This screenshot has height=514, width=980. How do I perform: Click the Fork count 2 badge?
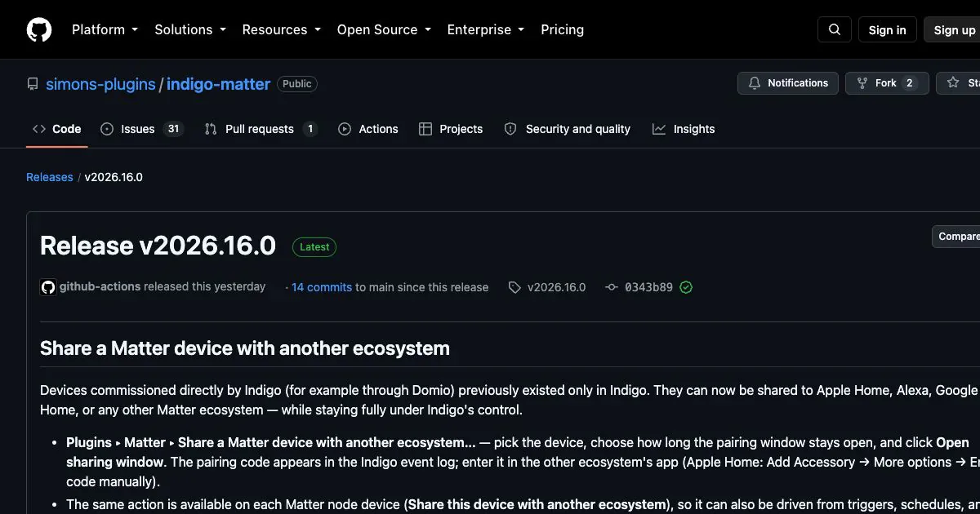910,83
